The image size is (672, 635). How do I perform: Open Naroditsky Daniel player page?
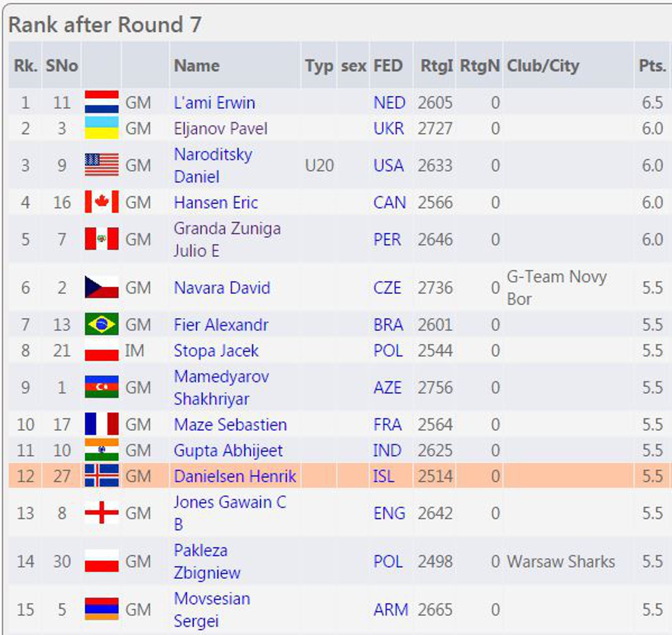coord(213,165)
